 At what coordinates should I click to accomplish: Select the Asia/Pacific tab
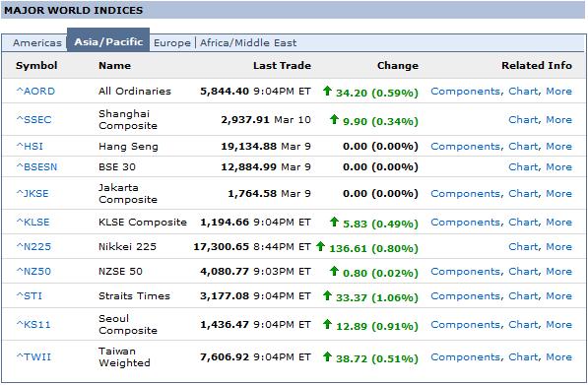[108, 41]
